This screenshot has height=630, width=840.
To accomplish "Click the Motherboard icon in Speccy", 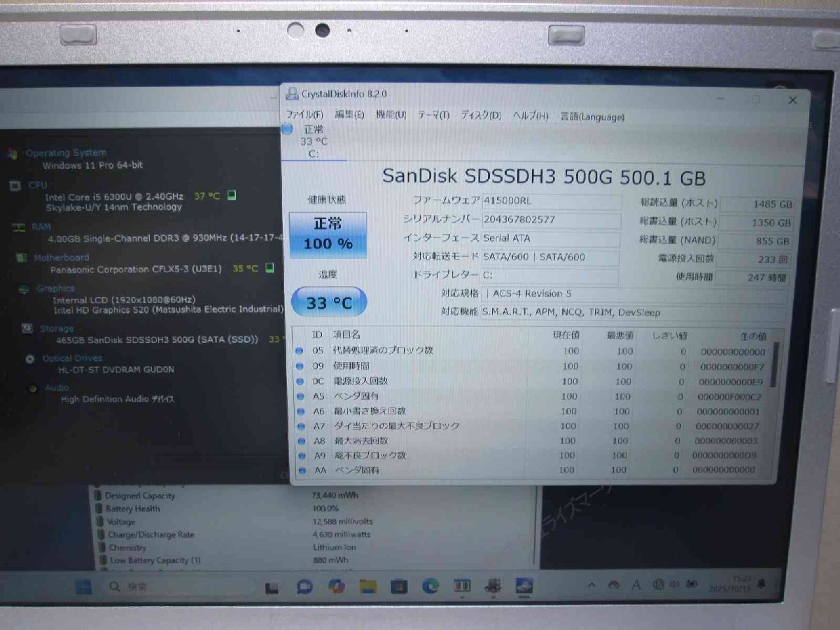I will pos(20,258).
